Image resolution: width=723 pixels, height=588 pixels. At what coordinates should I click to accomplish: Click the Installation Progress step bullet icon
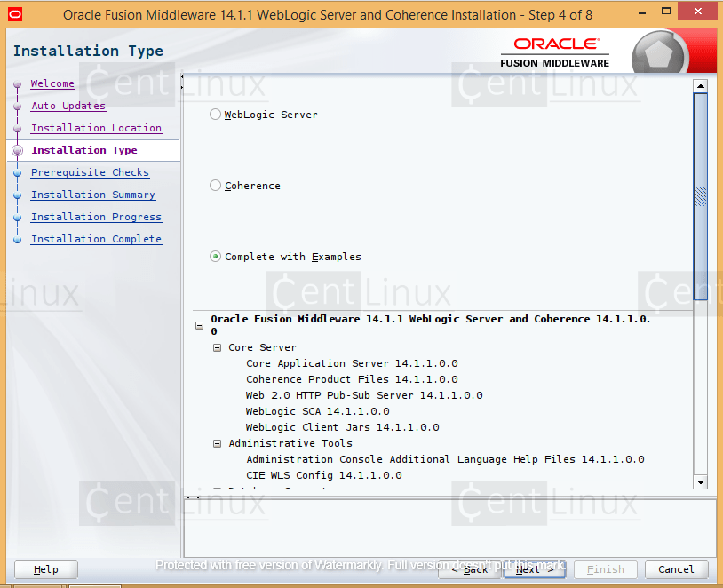tap(18, 218)
